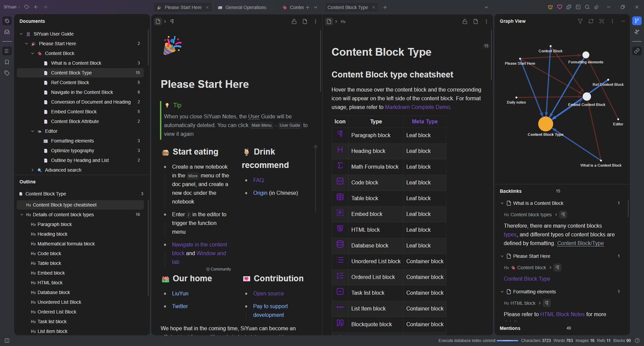Minimize the Graph View panel

623,21
